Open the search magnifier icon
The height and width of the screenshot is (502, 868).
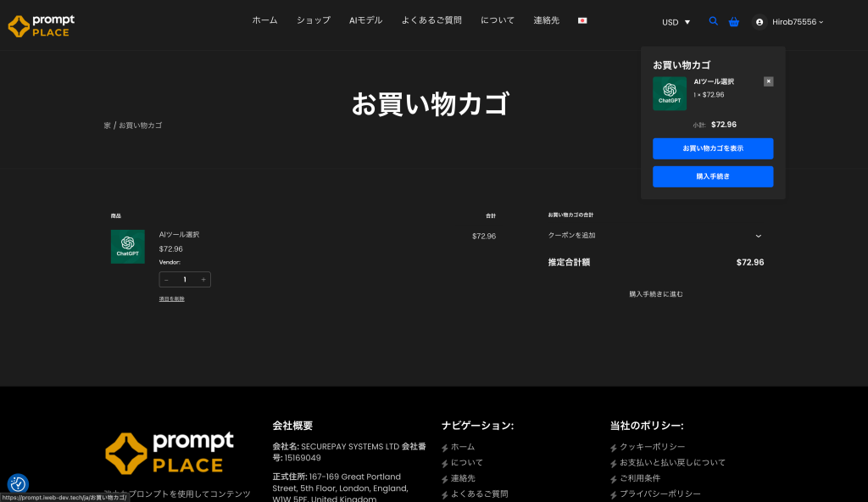[713, 21]
